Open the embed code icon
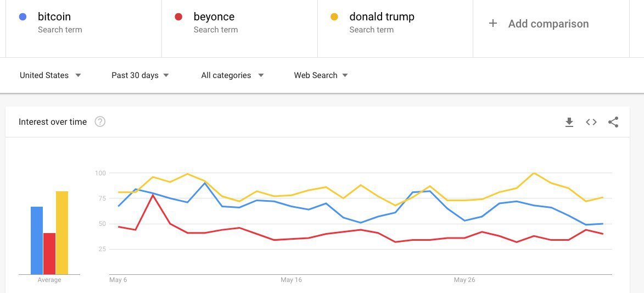 (x=591, y=122)
